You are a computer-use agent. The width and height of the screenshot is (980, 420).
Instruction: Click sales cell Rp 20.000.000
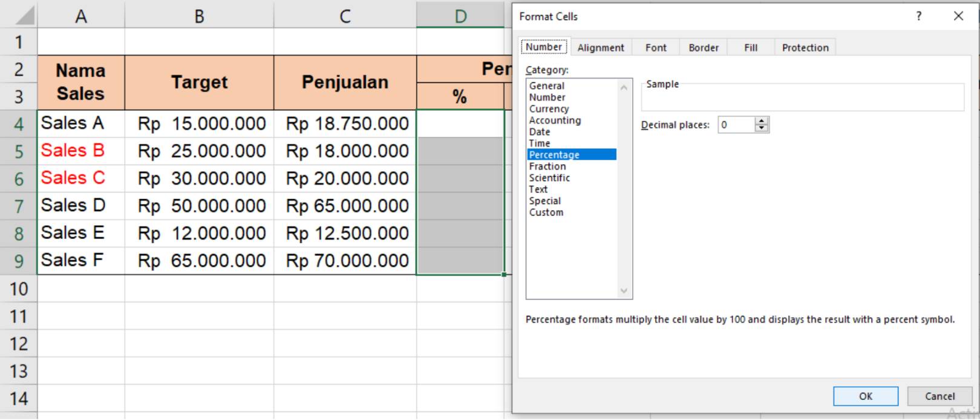(345, 179)
